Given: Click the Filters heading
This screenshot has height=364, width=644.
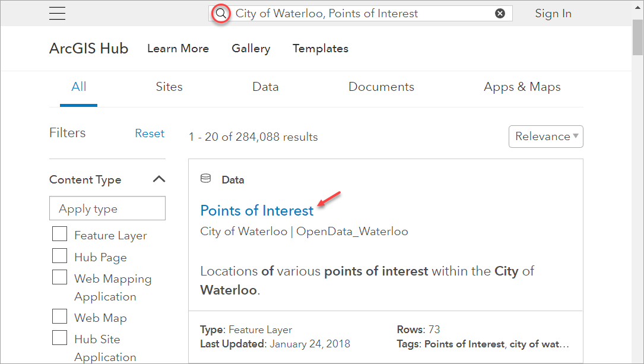Looking at the screenshot, I should pyautogui.click(x=67, y=132).
